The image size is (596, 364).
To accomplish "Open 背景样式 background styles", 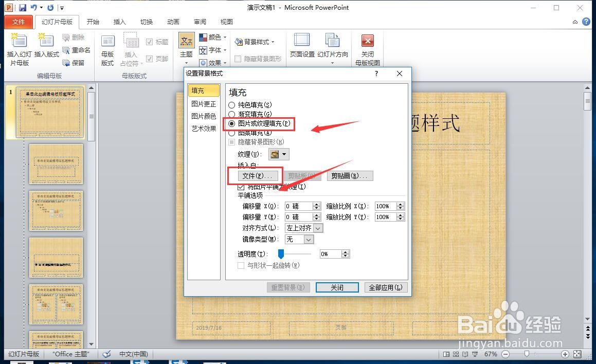I will coord(256,42).
